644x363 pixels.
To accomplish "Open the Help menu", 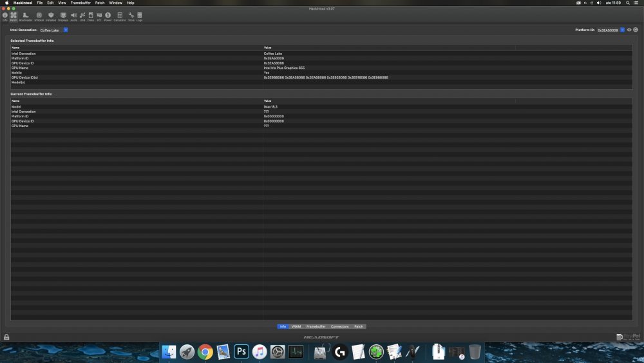I will [x=130, y=3].
